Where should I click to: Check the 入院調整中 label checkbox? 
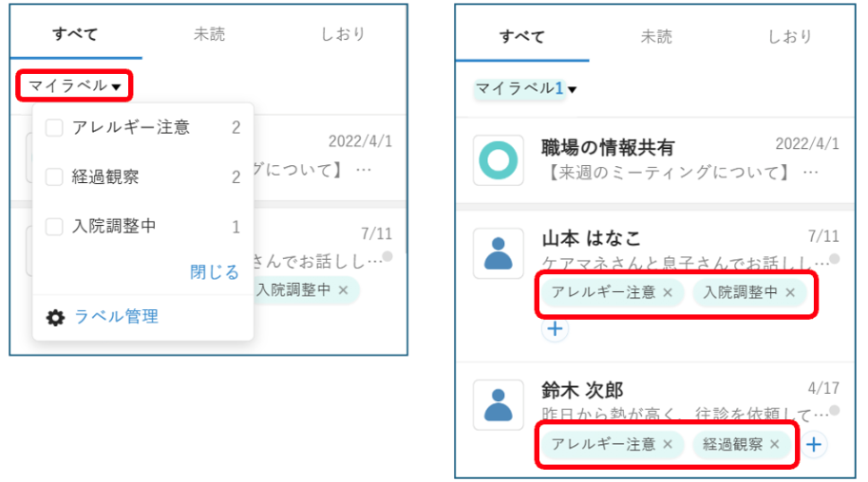55,227
